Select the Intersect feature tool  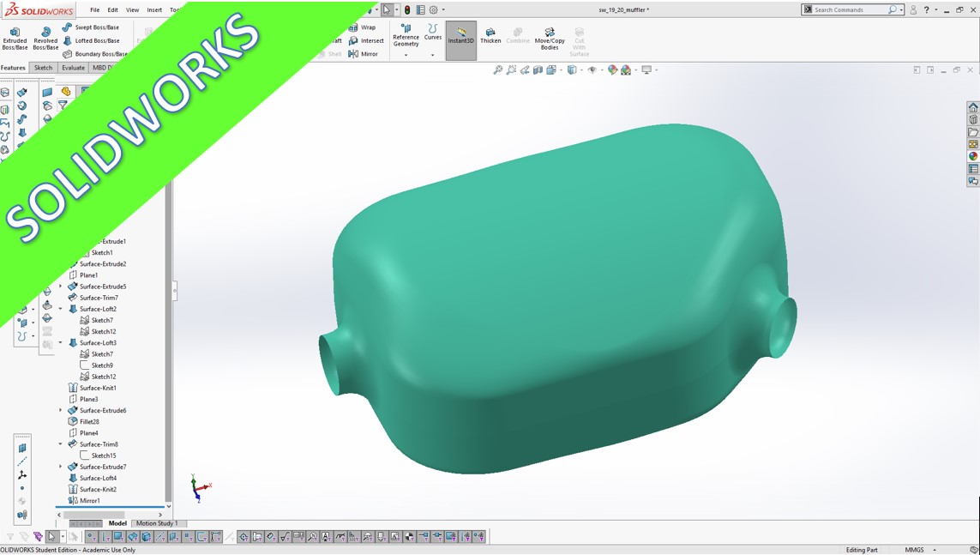[x=366, y=40]
